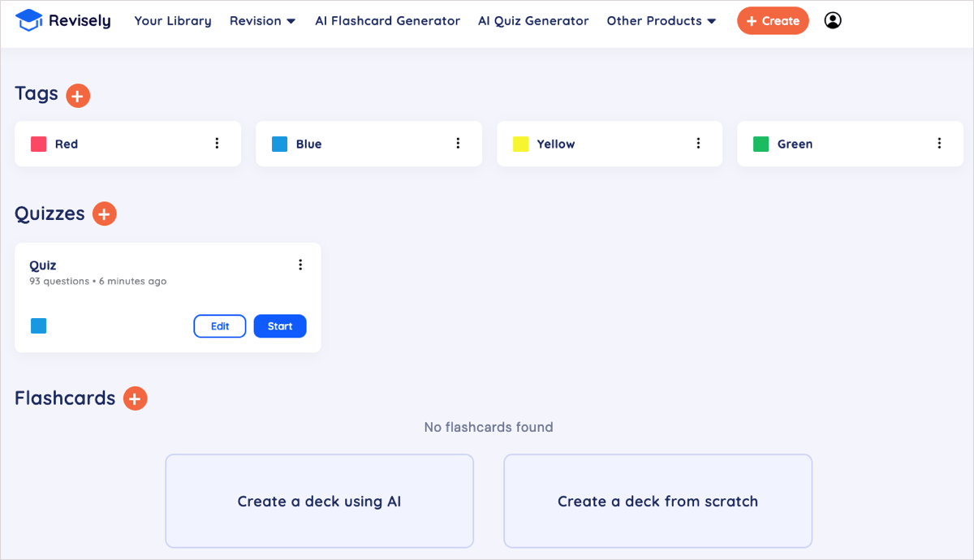This screenshot has width=974, height=560.
Task: Add a new quiz with plus icon
Action: click(105, 214)
